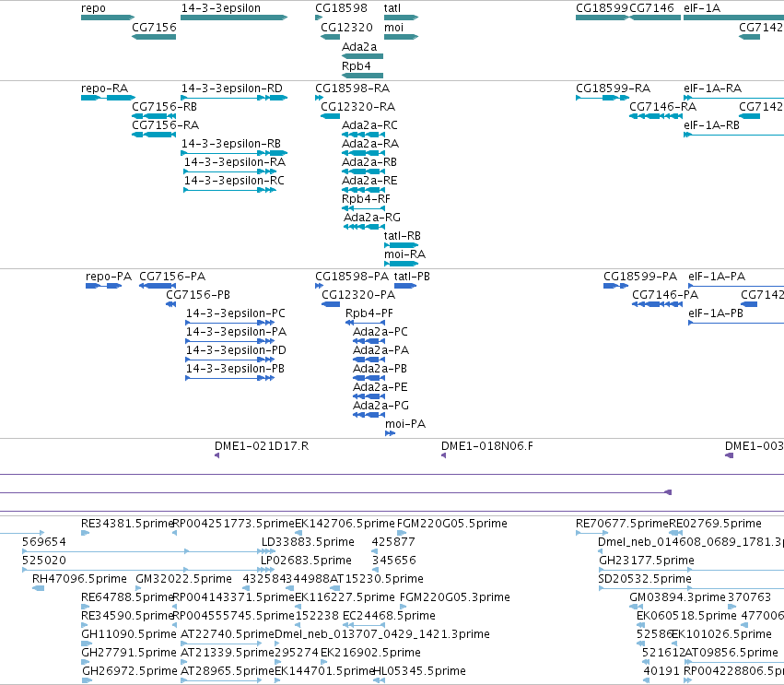Click the Ada2a gene label

click(x=359, y=46)
